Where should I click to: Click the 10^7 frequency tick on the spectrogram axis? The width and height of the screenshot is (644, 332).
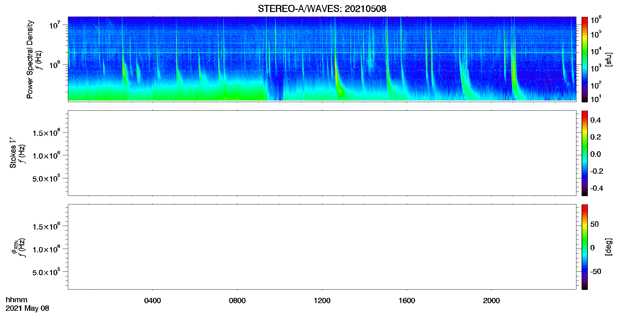(x=55, y=25)
